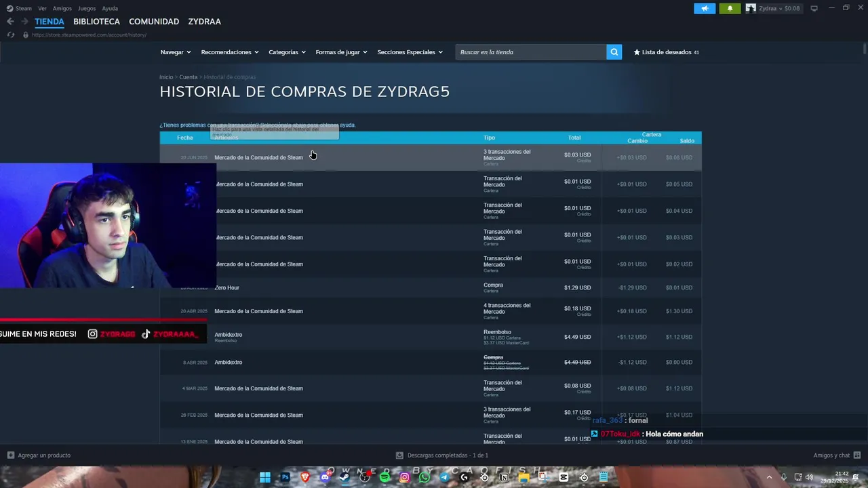868x488 pixels.
Task: Click the Total column header
Action: click(x=574, y=138)
